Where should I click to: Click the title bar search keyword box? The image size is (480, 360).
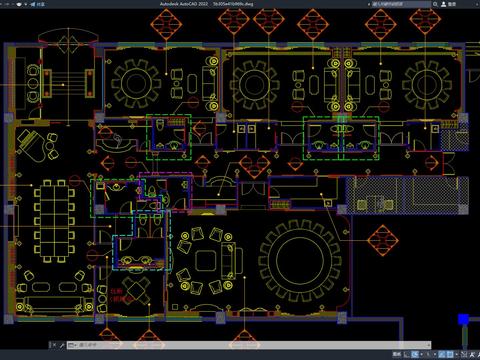click(x=401, y=4)
